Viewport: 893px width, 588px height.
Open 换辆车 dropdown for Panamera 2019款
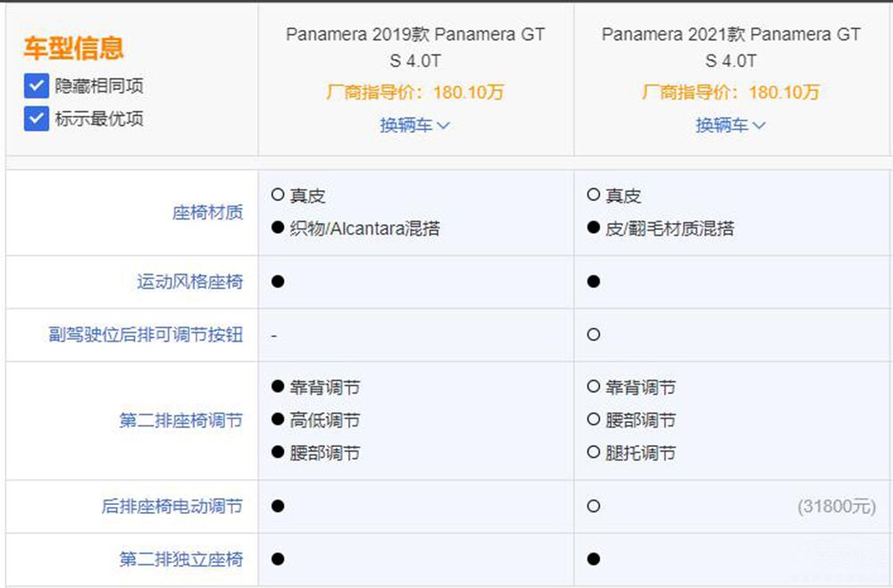pos(415,125)
